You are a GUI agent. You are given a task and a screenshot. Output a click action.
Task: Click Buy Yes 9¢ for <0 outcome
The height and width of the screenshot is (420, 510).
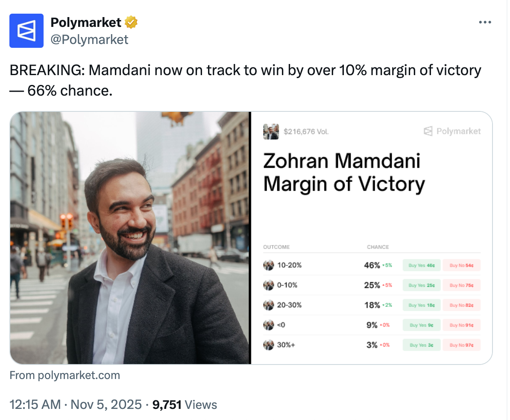coord(422,325)
